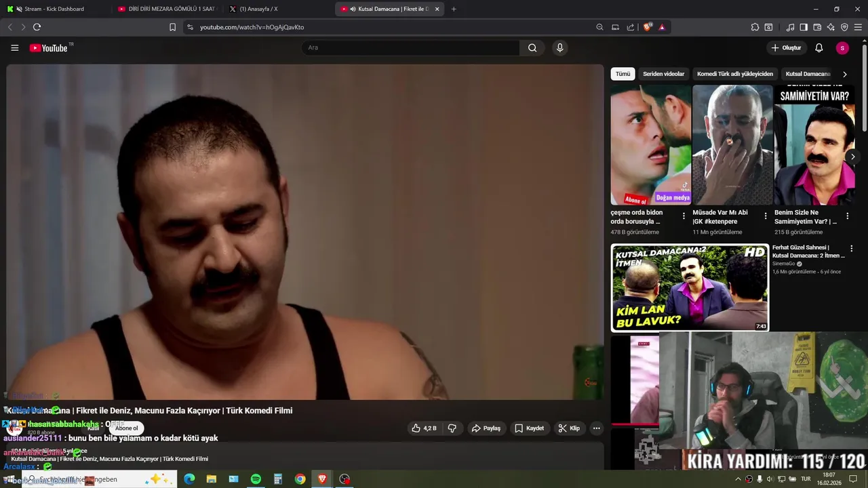The image size is (868, 488).
Task: Open options menu for Ferhat Güzel Sahnesi
Action: (x=852, y=249)
